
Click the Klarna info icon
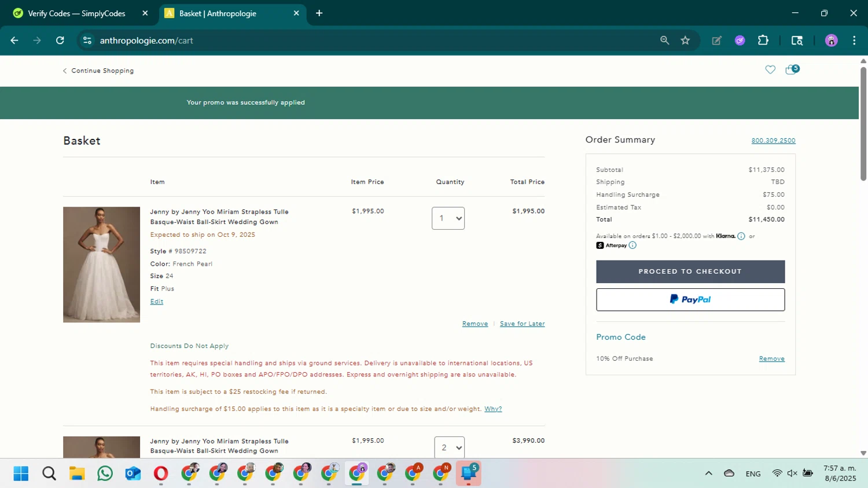(741, 236)
